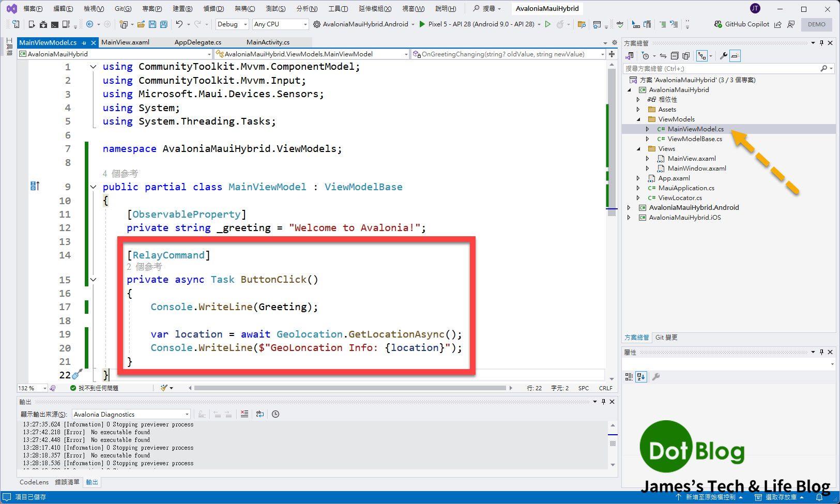Open the Avalonia Diagnostics output source dropdown
This screenshot has height=504, width=840.
(131, 414)
